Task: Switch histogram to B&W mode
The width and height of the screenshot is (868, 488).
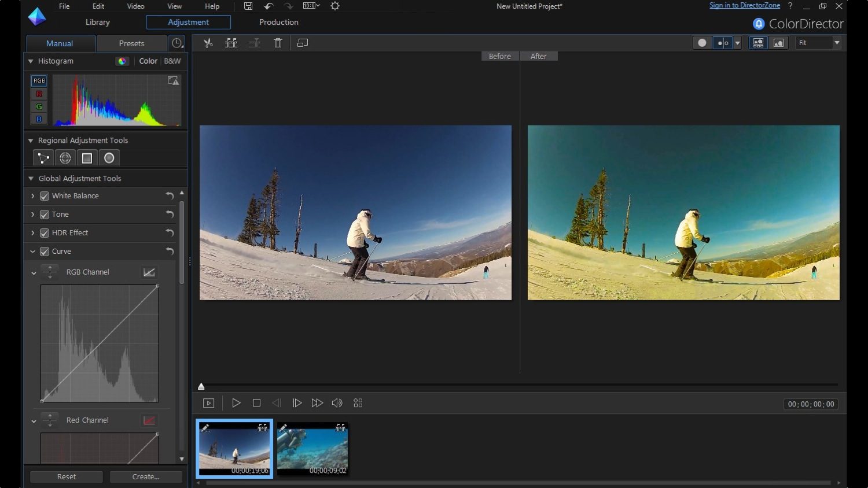Action: click(x=172, y=61)
